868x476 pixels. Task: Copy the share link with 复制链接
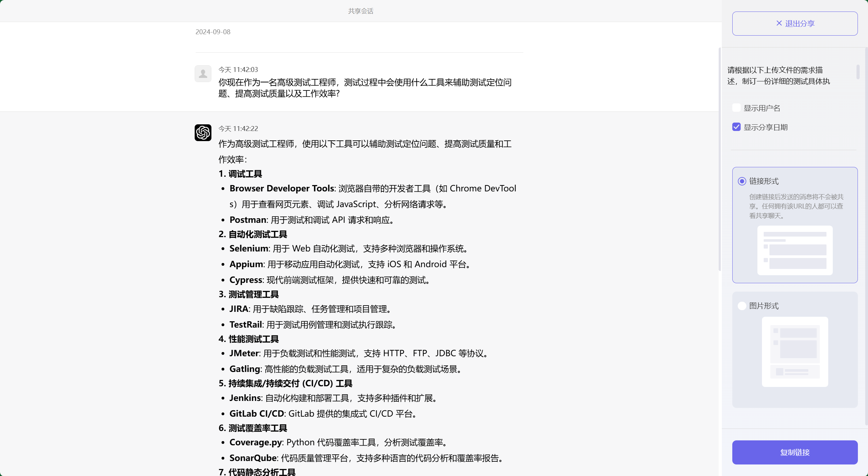pyautogui.click(x=795, y=452)
